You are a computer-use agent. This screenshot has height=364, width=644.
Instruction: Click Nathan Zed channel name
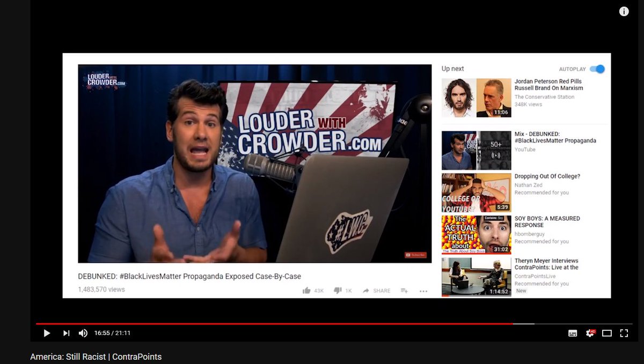coord(529,185)
